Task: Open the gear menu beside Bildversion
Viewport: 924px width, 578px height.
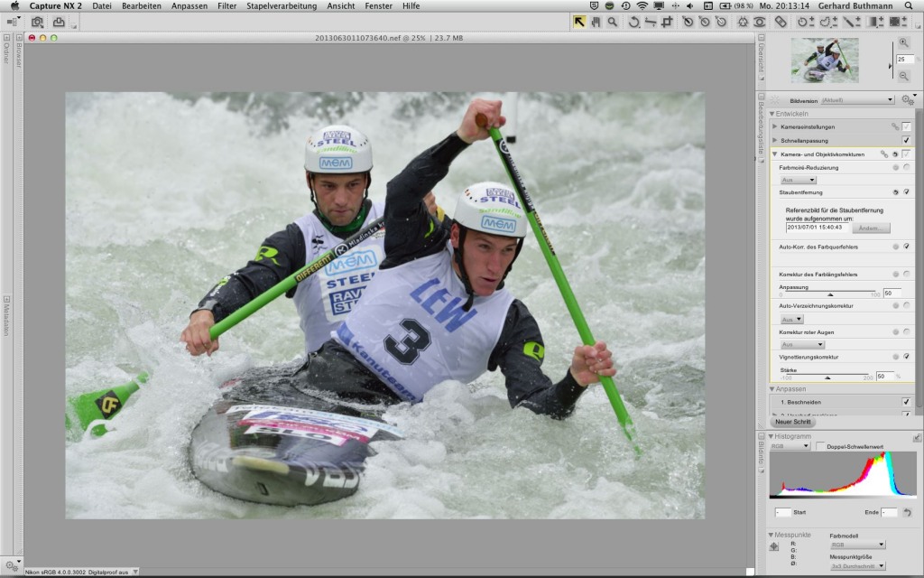Action: tap(908, 99)
